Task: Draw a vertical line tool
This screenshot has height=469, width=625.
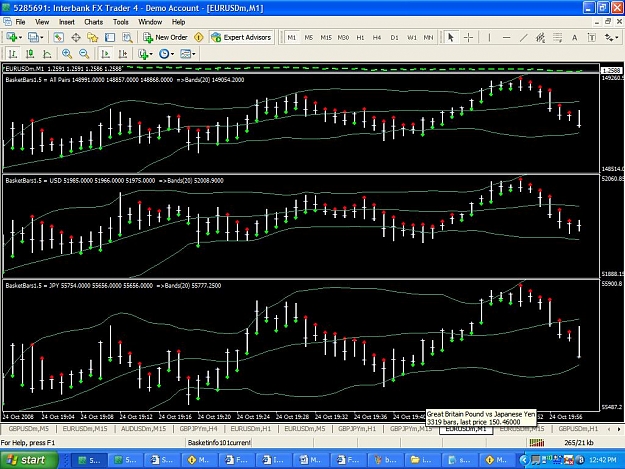Action: (x=489, y=37)
